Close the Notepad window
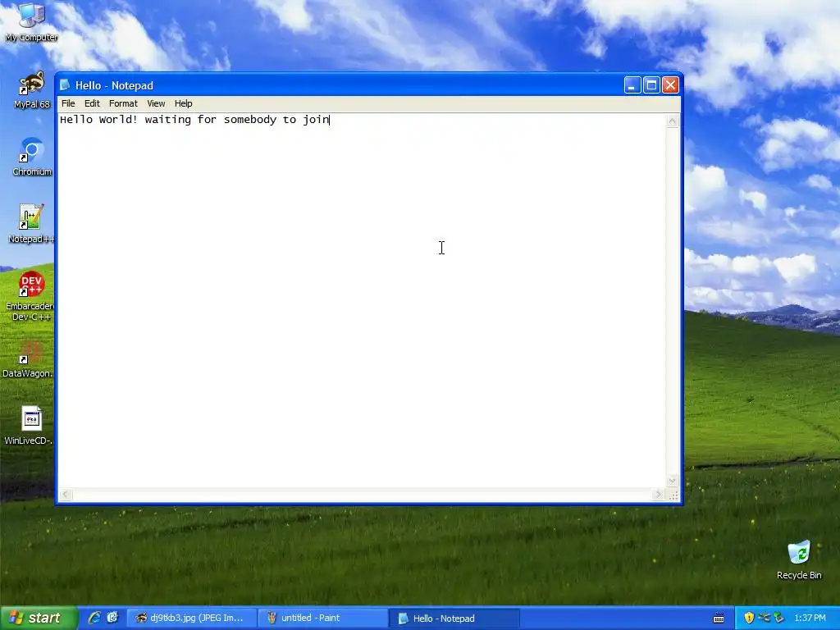 pos(671,85)
